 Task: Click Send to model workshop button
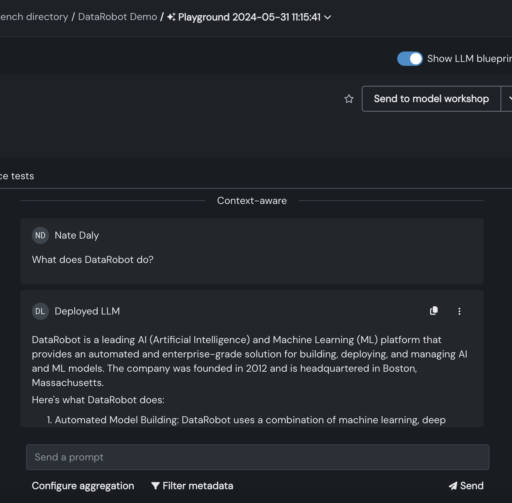431,99
